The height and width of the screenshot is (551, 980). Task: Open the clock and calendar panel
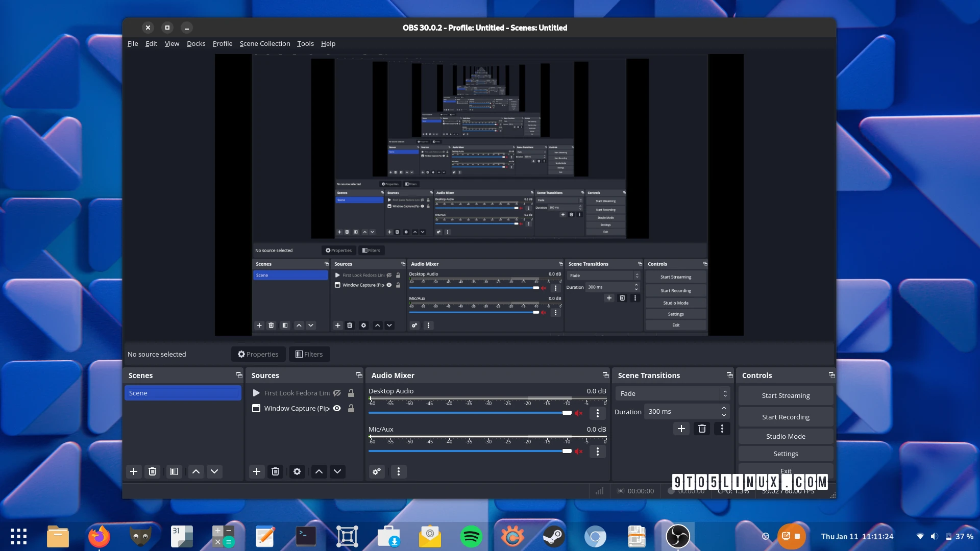[857, 536]
